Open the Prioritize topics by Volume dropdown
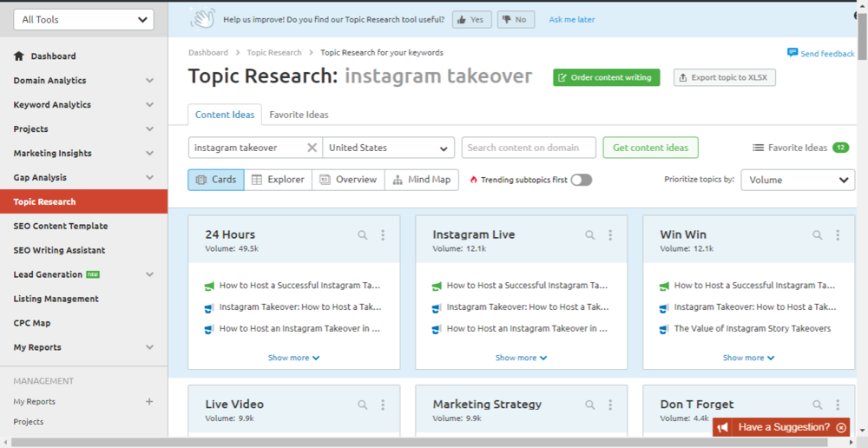 pos(798,180)
